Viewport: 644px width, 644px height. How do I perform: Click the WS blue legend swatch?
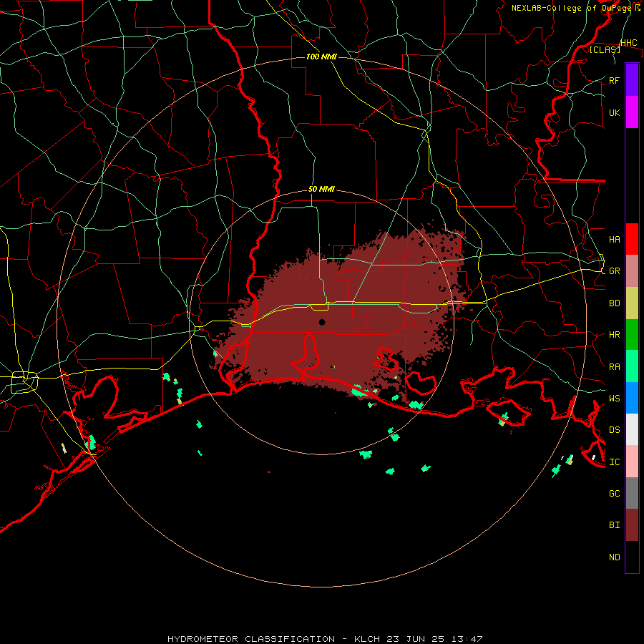pyautogui.click(x=632, y=398)
